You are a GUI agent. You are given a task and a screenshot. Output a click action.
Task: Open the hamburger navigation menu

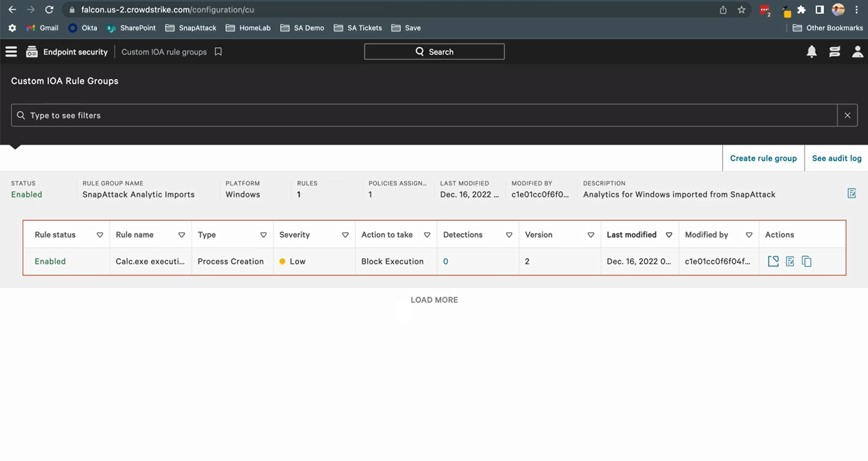click(x=11, y=52)
